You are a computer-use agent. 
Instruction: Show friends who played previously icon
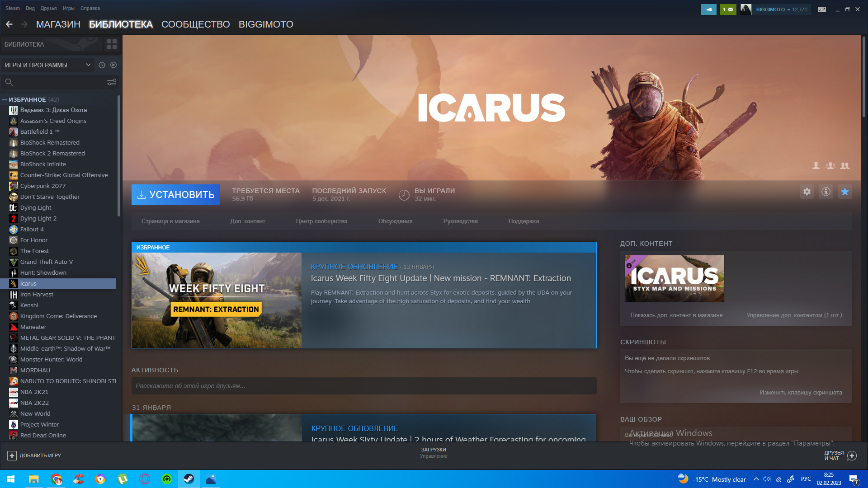(x=830, y=166)
